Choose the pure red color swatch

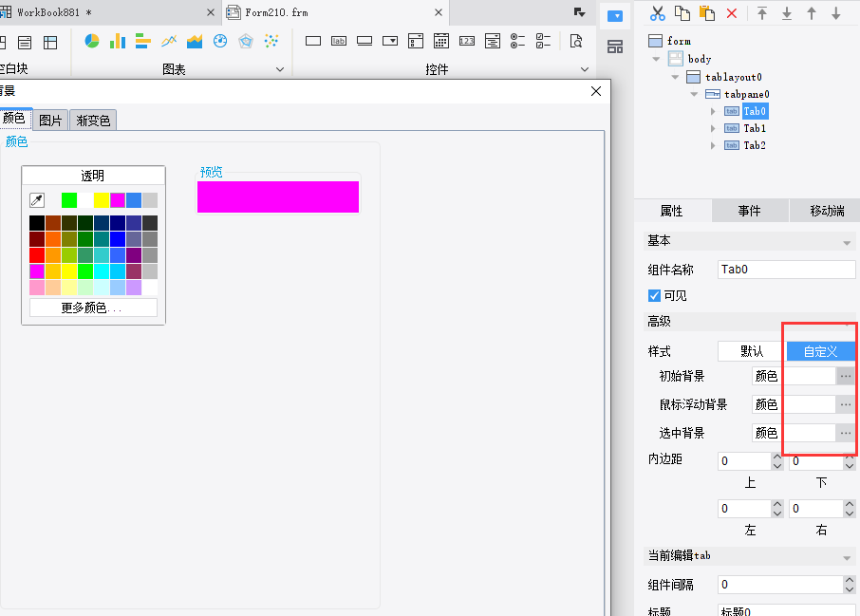click(37, 255)
